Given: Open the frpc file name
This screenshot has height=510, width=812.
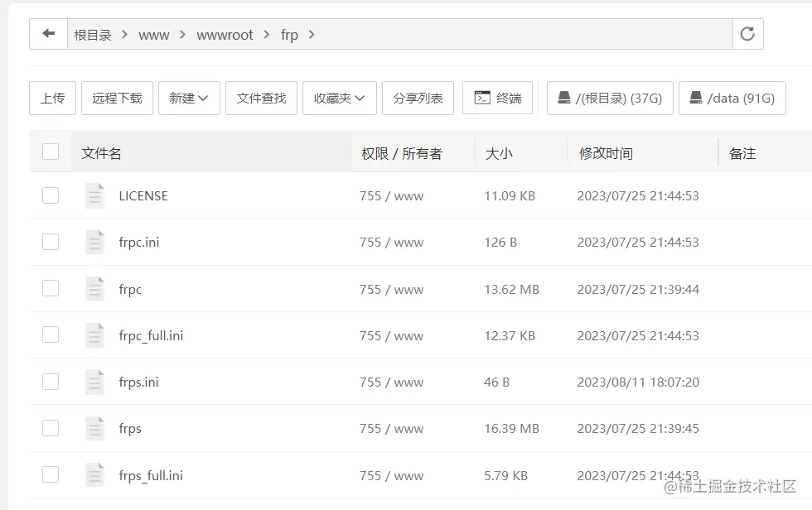Looking at the screenshot, I should 130,289.
